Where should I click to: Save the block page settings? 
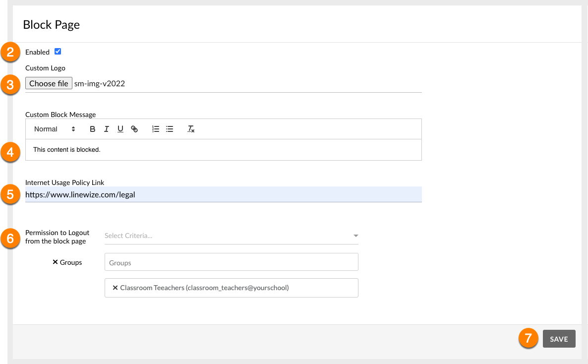point(559,339)
